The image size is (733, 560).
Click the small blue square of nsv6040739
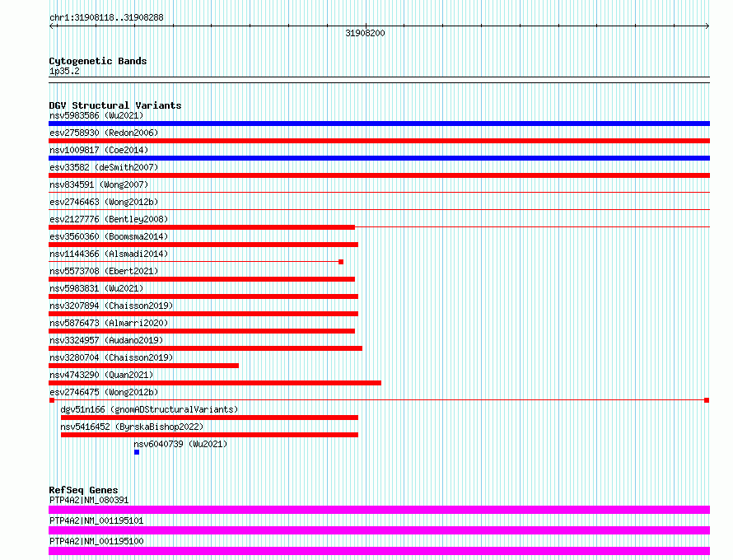point(137,452)
